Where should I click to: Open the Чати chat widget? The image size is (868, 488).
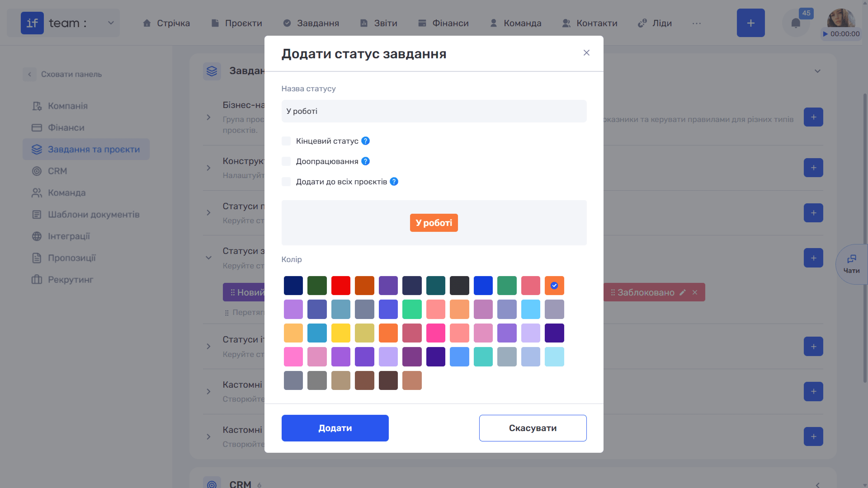tap(851, 264)
